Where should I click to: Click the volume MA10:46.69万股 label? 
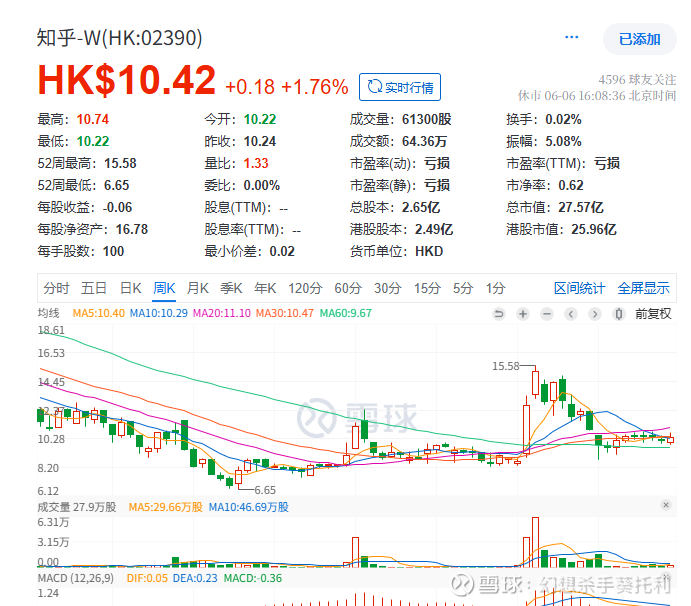(249, 507)
